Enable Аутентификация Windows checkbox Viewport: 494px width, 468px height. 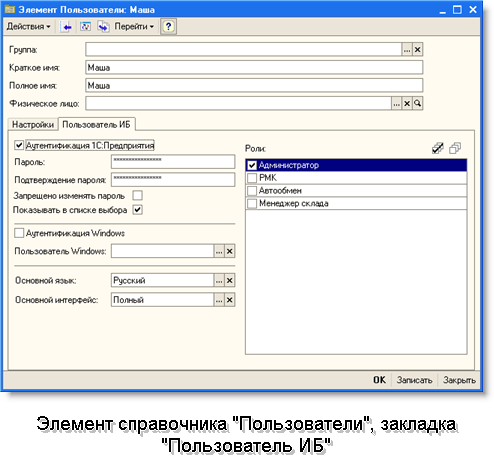pos(19,233)
